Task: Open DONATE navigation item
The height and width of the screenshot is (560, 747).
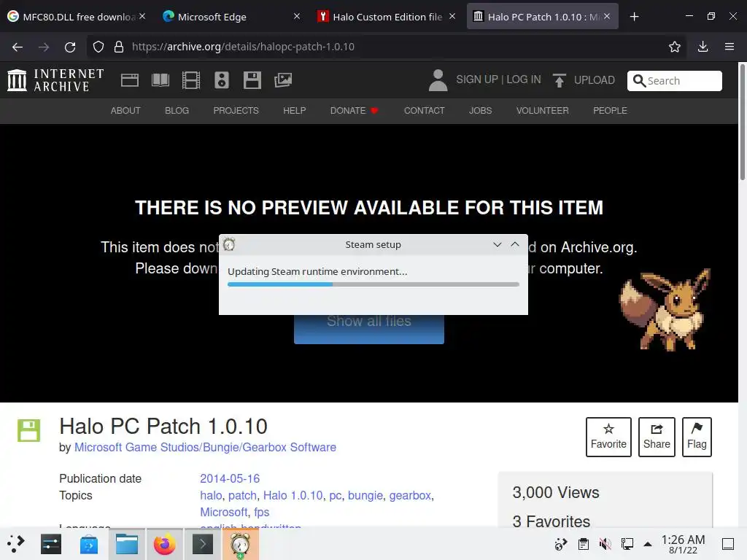Action: pos(354,111)
